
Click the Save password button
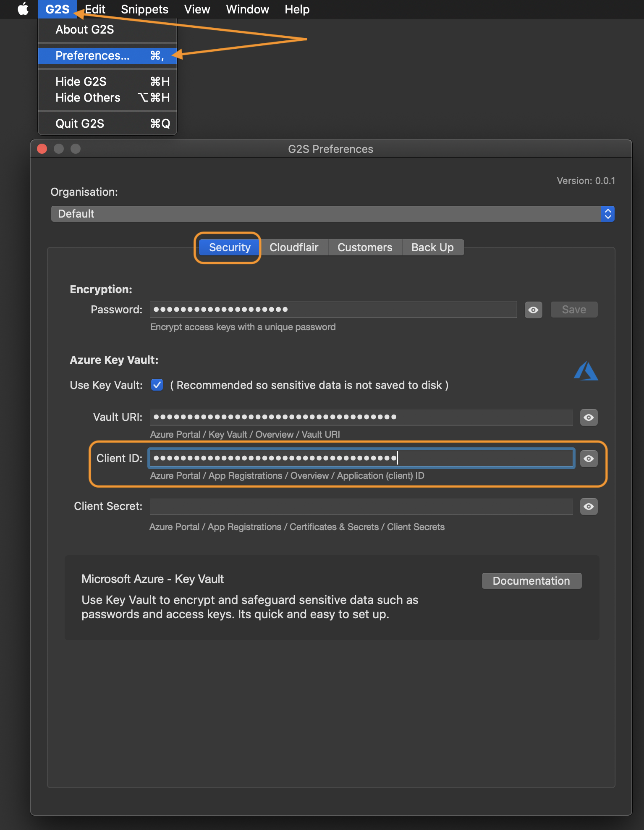574,310
